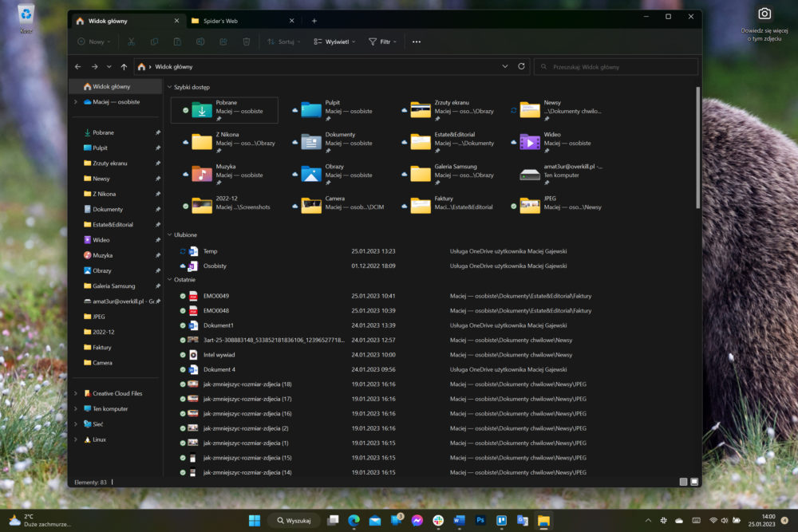Screen dimensions: 798x532
Task: Expand the address bar history dropdown
Action: 505,67
